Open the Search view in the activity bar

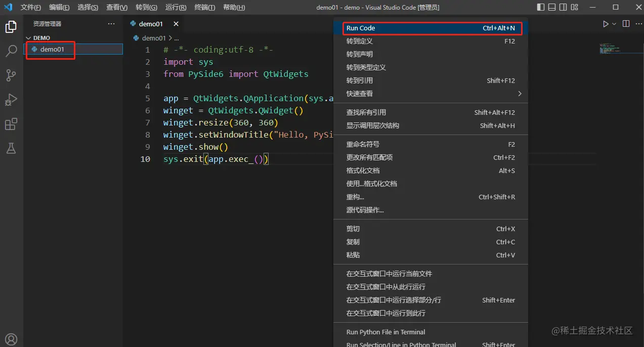coord(11,51)
